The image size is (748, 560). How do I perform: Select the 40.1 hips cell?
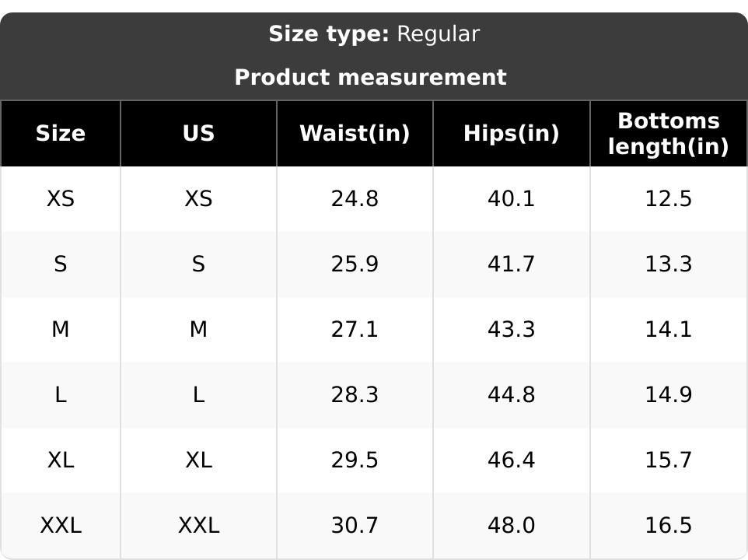coord(511,199)
